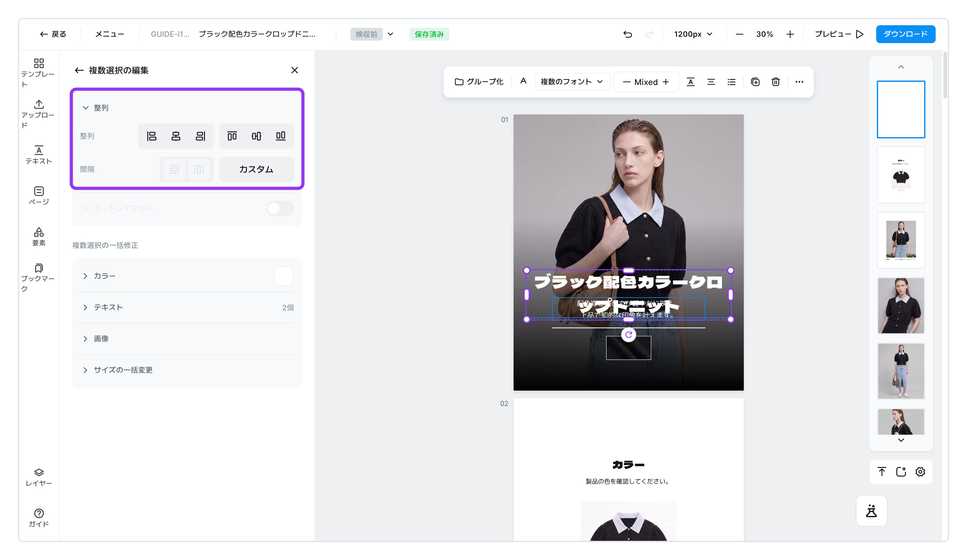Open 要素 sidebar panel

point(39,237)
